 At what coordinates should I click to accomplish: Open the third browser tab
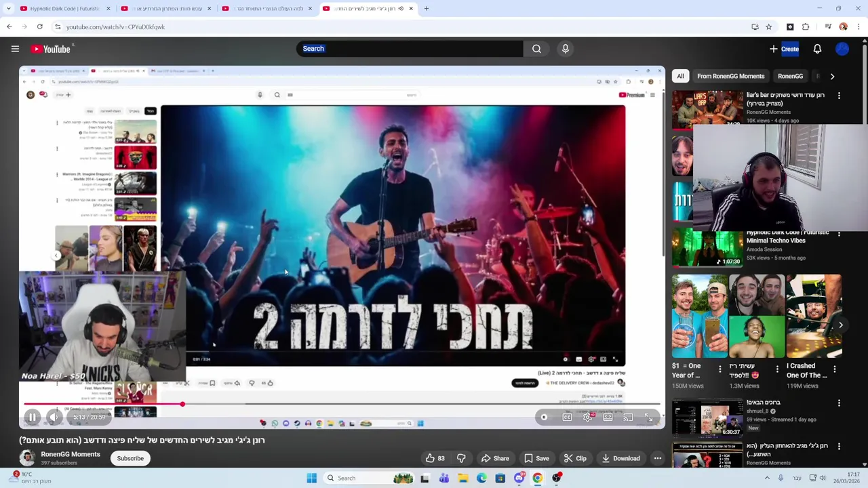coord(268,9)
